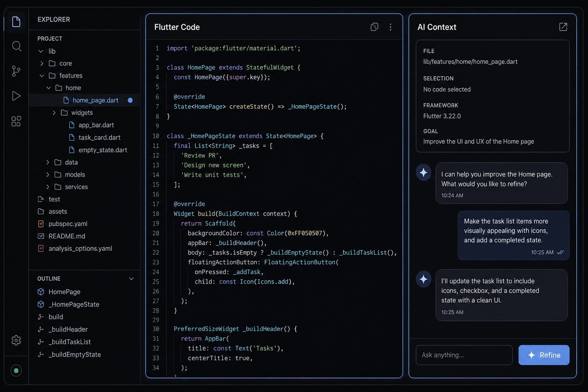The width and height of the screenshot is (588, 392).
Task: Pop out the AI Context panel
Action: pyautogui.click(x=563, y=27)
